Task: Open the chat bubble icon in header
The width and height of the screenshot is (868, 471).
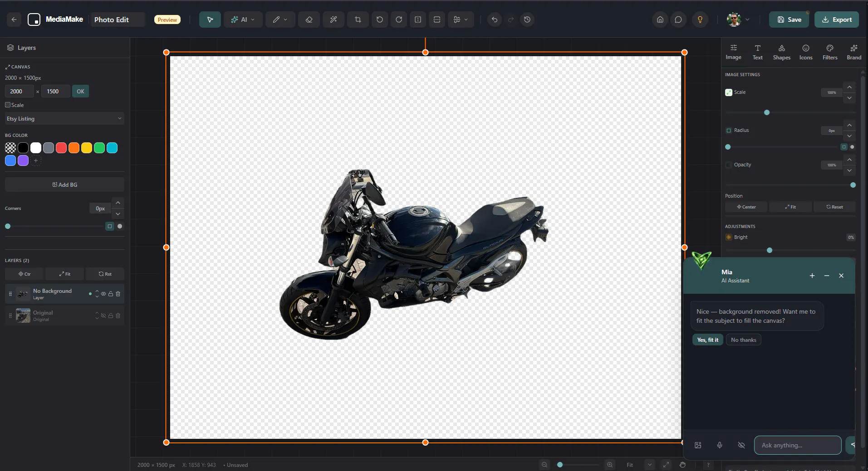Action: pyautogui.click(x=678, y=19)
